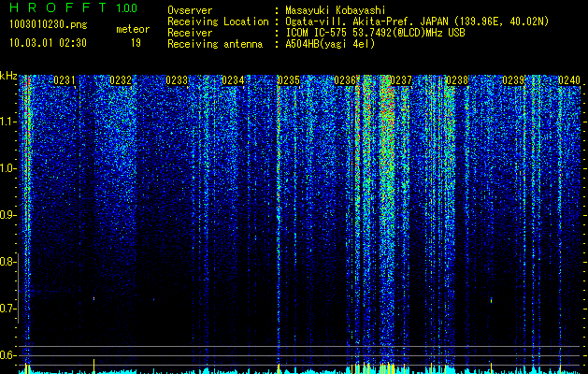The image size is (588, 374).
Task: Click time marker 0240
Action: tap(569, 80)
